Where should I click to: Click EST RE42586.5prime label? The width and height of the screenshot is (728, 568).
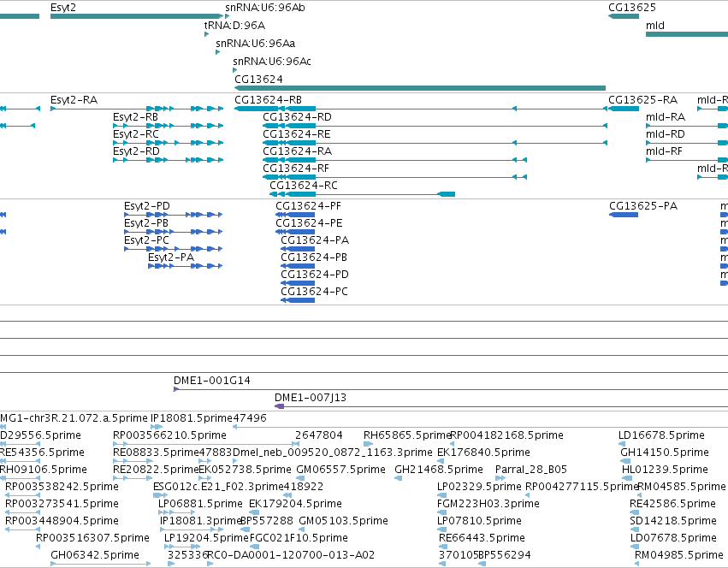(x=672, y=504)
